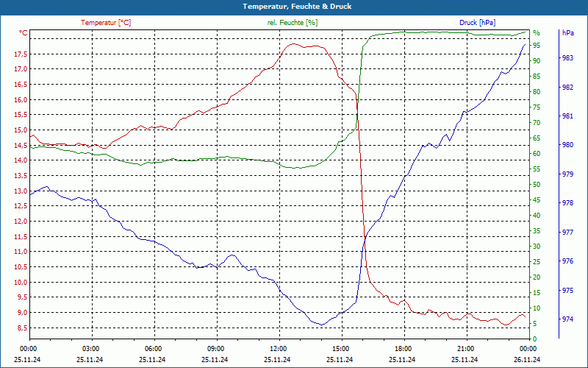Click the "14,5" temperature axis value
This screenshot has height=368, width=588.
click(x=21, y=146)
